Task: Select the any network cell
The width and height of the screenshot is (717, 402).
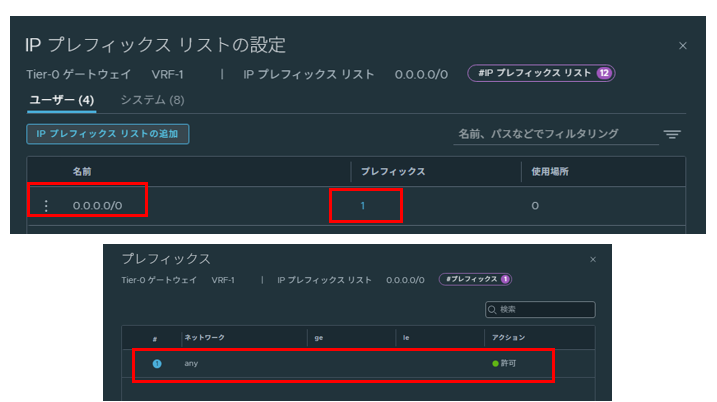Action: coord(191,364)
